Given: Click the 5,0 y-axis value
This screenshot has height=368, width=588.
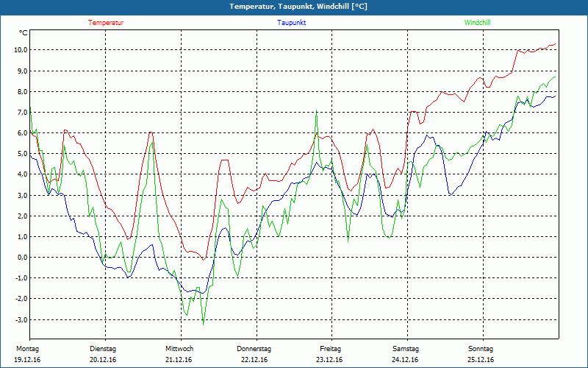Looking at the screenshot, I should pyautogui.click(x=21, y=154).
